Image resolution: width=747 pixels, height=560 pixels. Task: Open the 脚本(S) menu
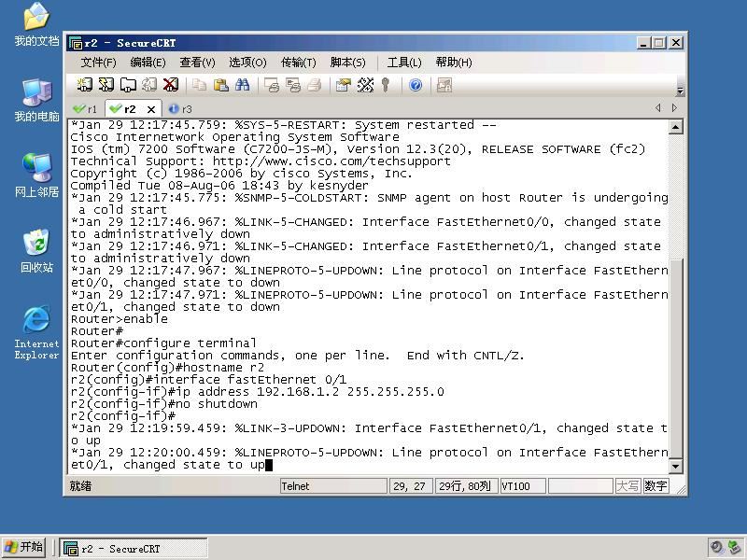[347, 63]
